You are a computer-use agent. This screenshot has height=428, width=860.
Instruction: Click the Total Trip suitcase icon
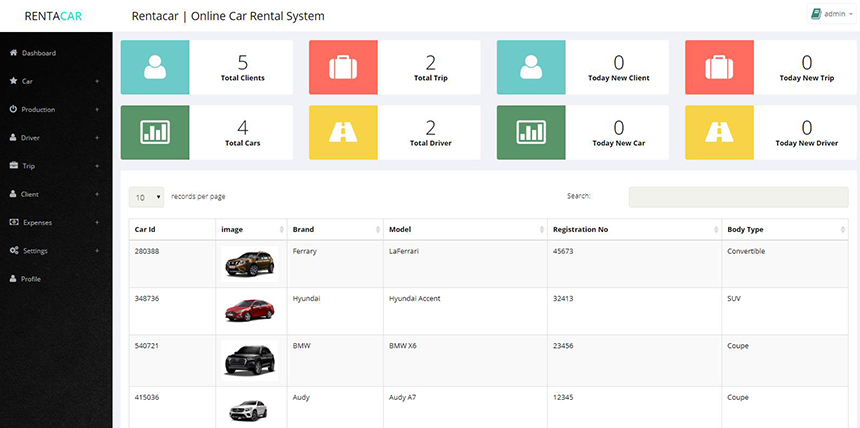(x=343, y=67)
